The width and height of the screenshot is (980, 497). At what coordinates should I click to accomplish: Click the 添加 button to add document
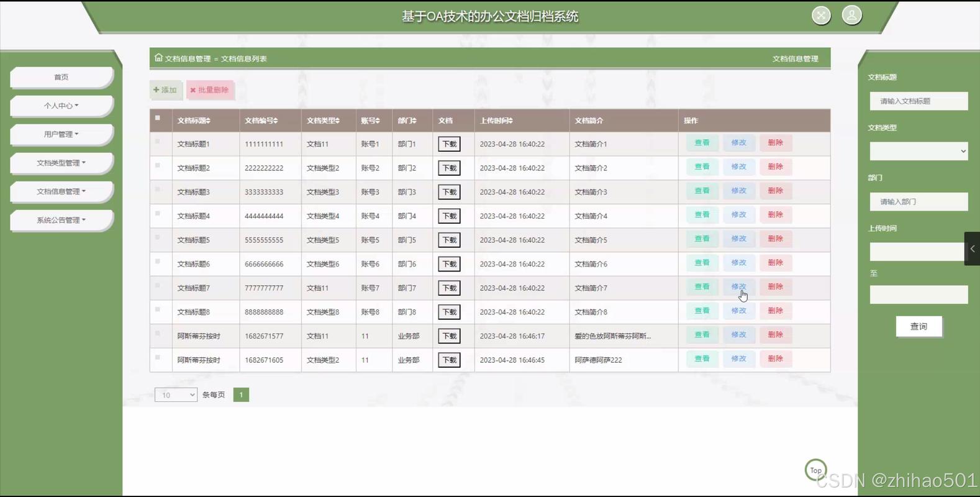coord(165,90)
